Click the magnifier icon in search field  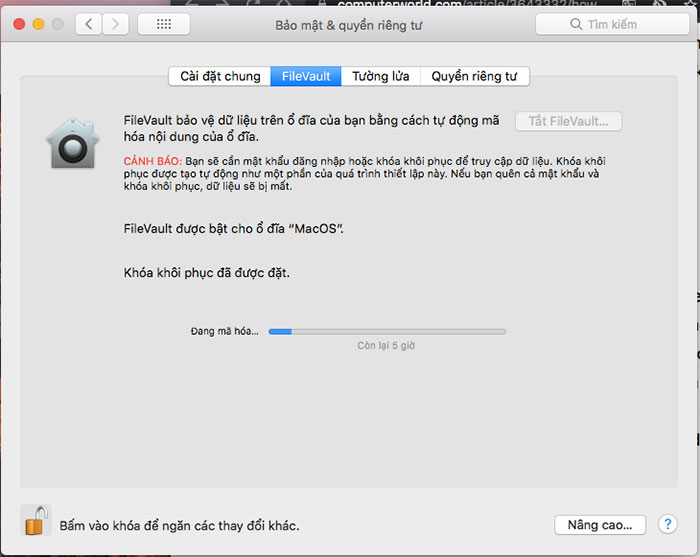[576, 24]
